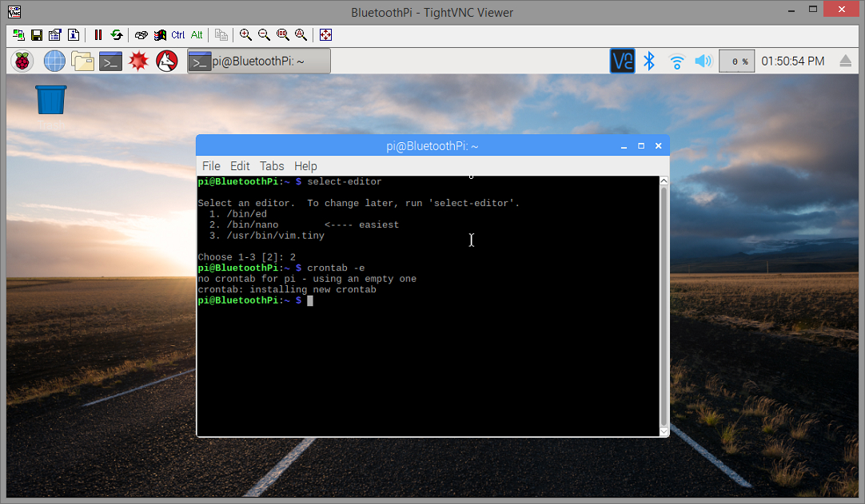Click the eject icon in panel
865x504 pixels.
click(x=845, y=62)
